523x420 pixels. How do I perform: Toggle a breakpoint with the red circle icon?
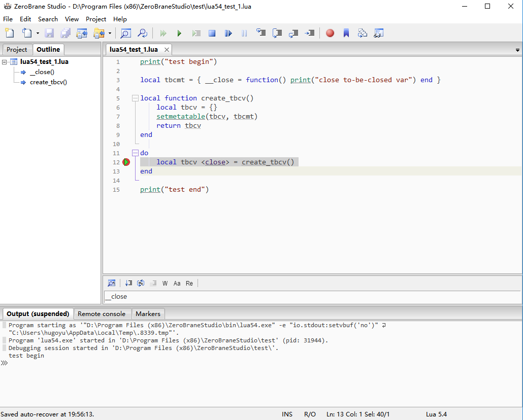click(x=330, y=32)
